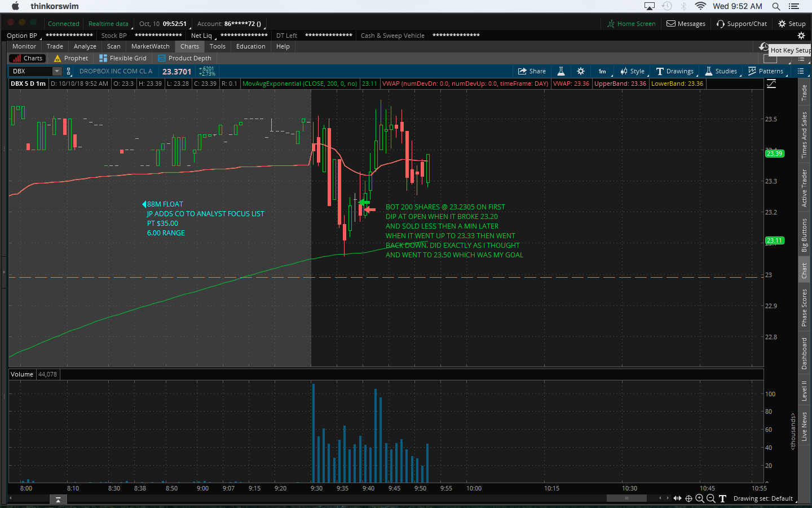Click the chart expansion arrows icon
This screenshot has width=812, height=508.
coord(677,498)
